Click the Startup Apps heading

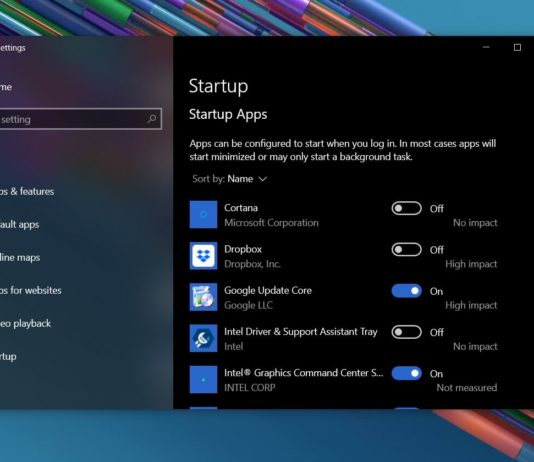228,114
